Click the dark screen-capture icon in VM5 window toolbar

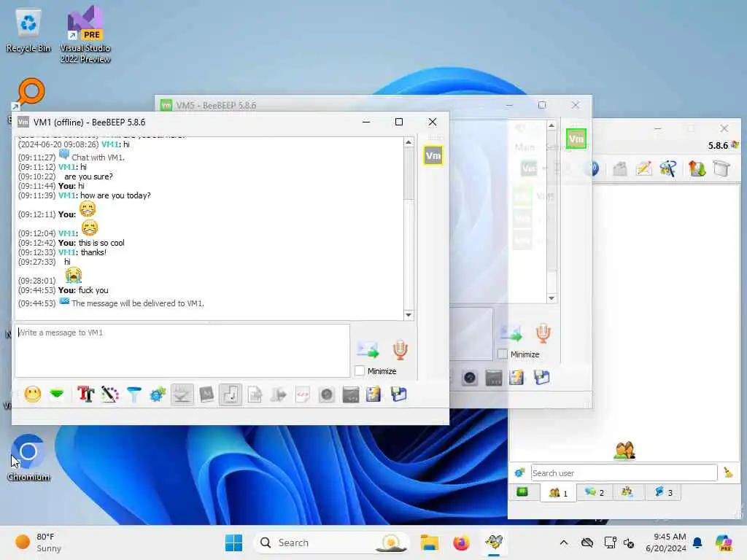click(494, 378)
